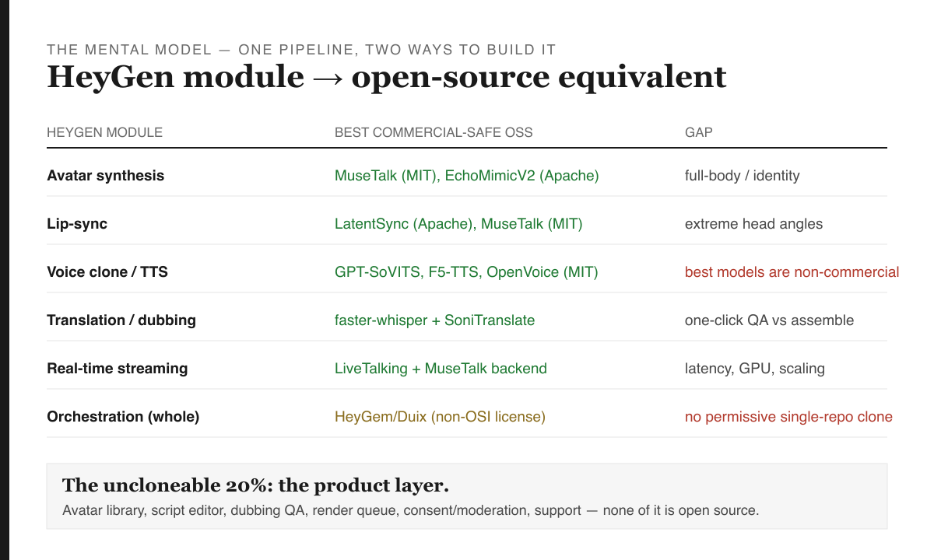Click the 'BEST COMMERCIAL-SAFE OSS' column header
The image size is (934, 560).
pyautogui.click(x=434, y=132)
